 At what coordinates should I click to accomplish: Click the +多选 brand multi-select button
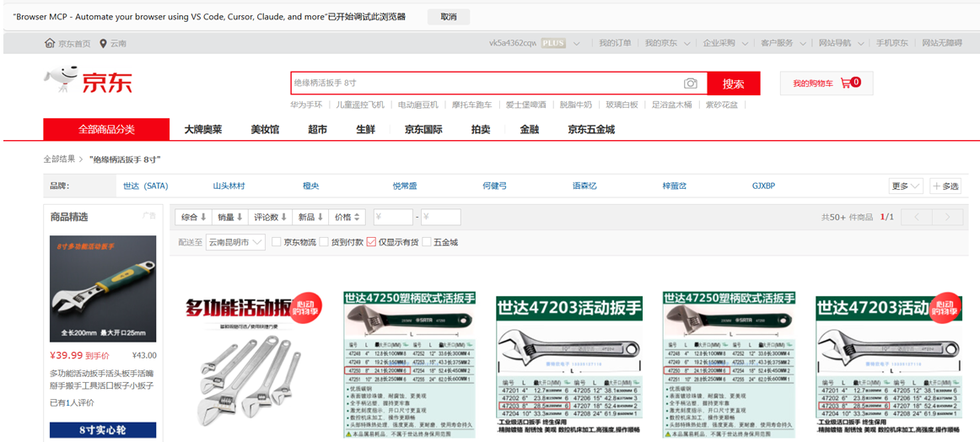945,186
